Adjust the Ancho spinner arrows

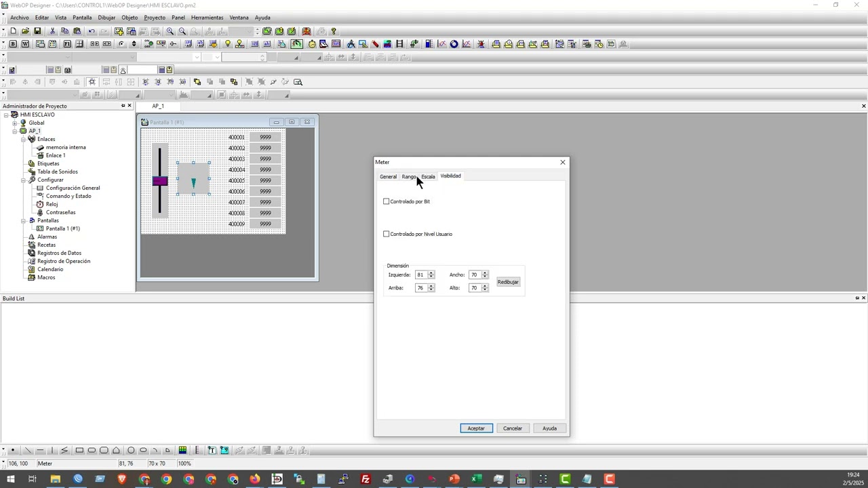point(485,274)
